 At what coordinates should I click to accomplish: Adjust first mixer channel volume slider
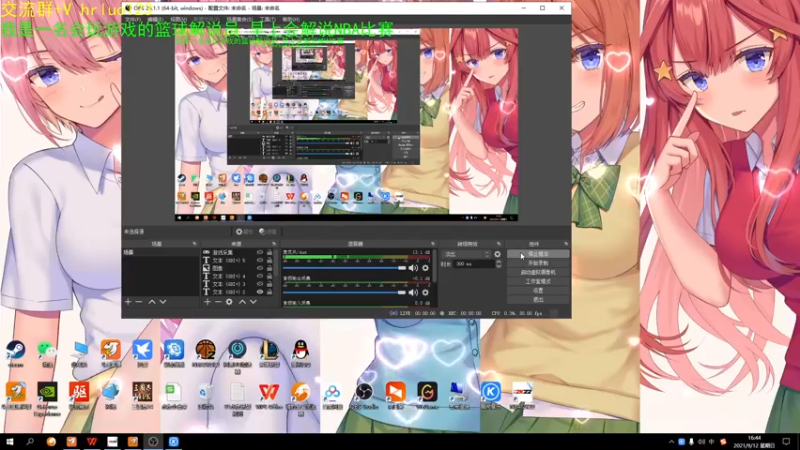click(x=344, y=268)
